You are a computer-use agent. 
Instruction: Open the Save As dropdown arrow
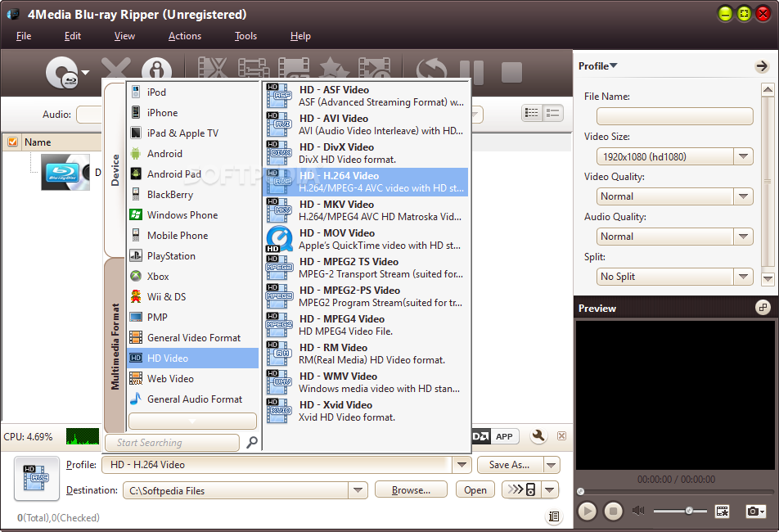pyautogui.click(x=551, y=465)
